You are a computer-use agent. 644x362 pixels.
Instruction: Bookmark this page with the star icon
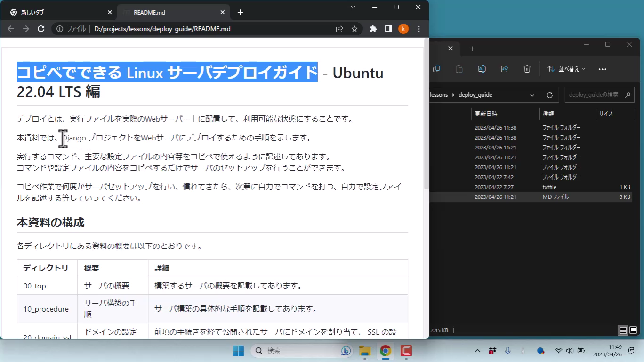354,29
